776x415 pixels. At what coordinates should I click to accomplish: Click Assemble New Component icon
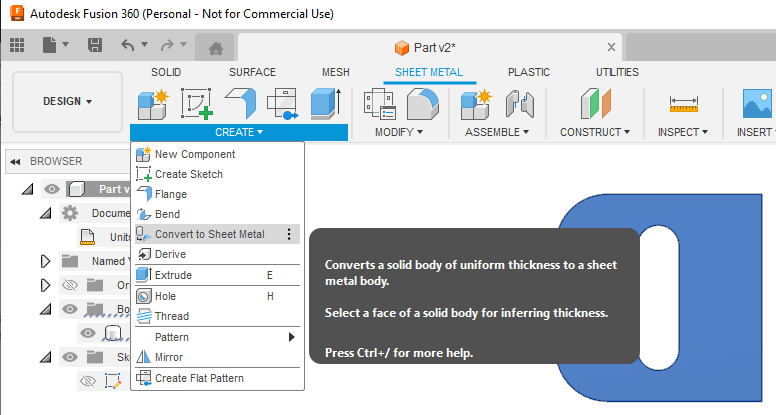(476, 104)
